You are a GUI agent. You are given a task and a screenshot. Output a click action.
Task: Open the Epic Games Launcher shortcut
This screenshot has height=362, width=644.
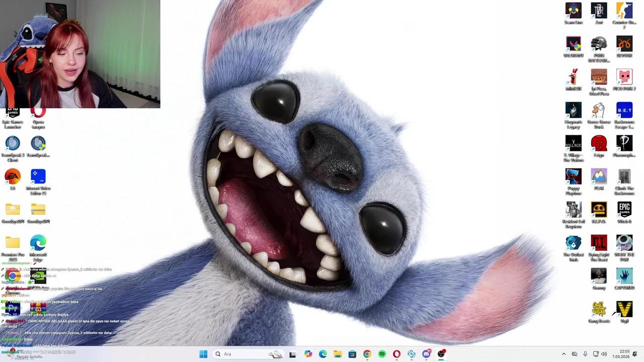pos(13,119)
